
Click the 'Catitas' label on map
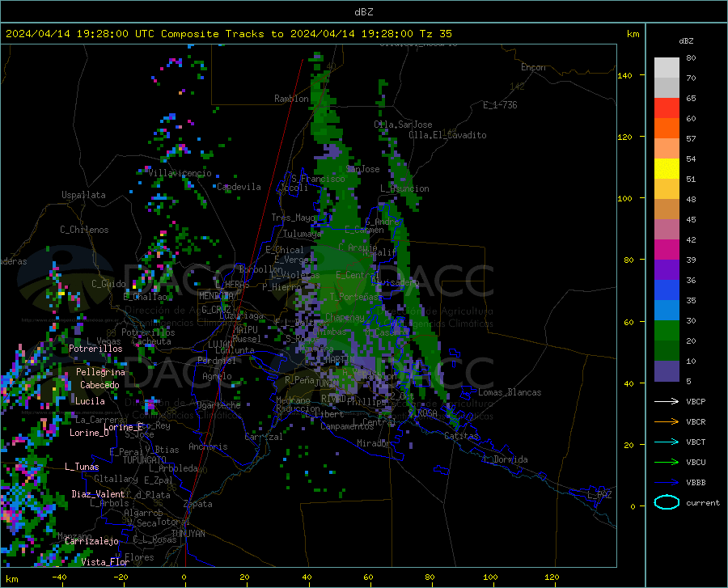(462, 436)
